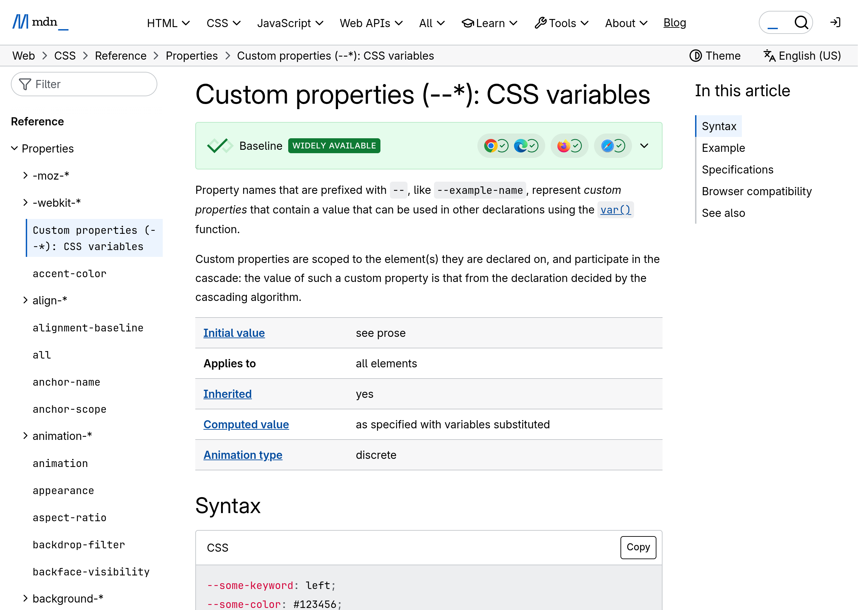Click the Baseline checkmark icon
Viewport: 868px width, 610px height.
(220, 146)
